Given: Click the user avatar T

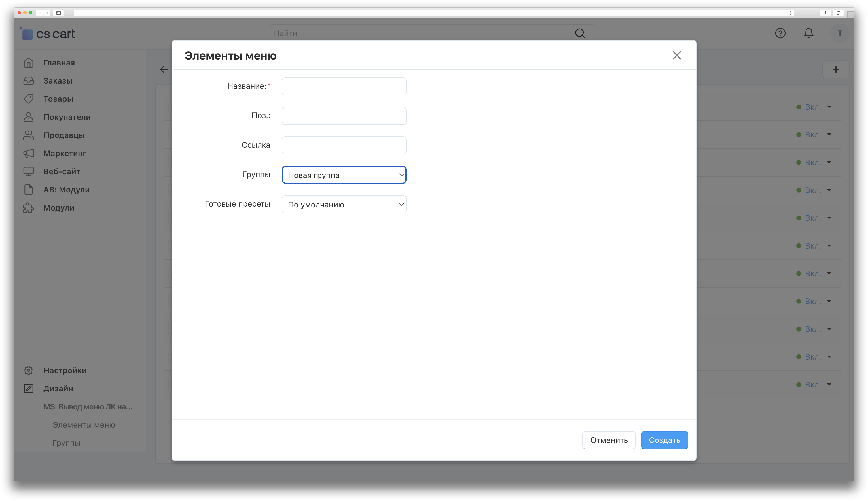Looking at the screenshot, I should click(x=840, y=33).
